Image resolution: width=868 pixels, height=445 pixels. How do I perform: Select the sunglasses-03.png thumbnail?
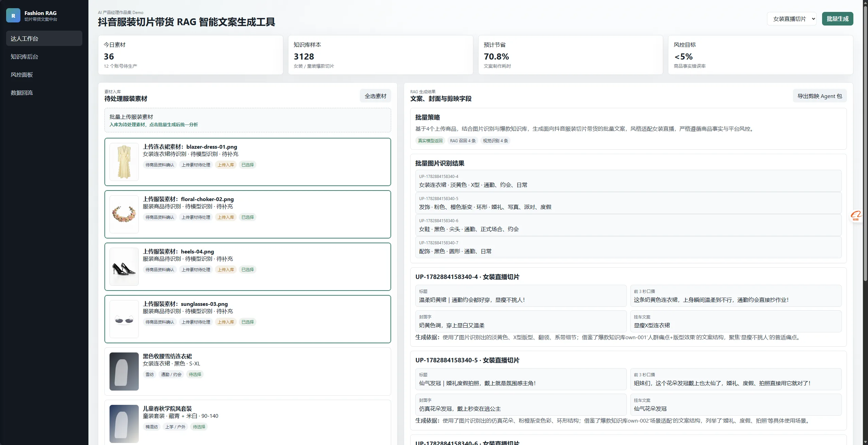coord(124,319)
